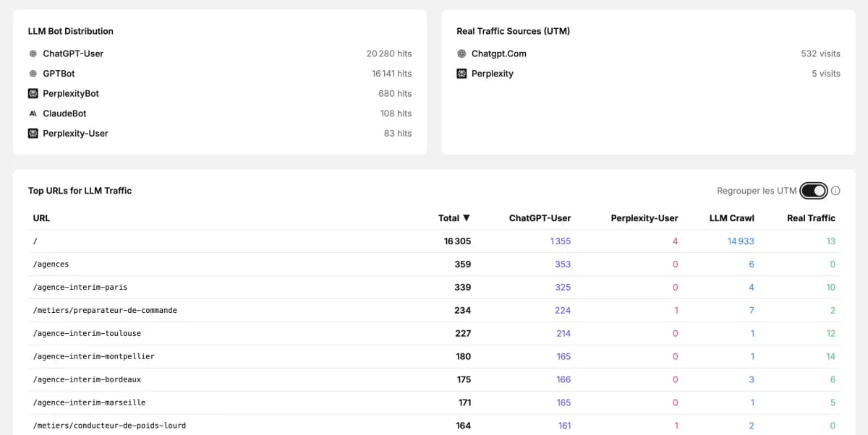Open the /agences URL row
868x435 pixels.
pos(434,264)
